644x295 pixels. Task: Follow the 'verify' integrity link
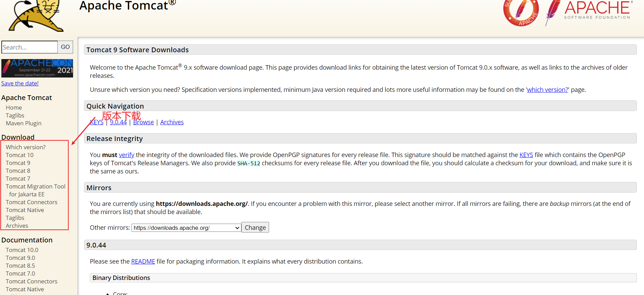[126, 155]
